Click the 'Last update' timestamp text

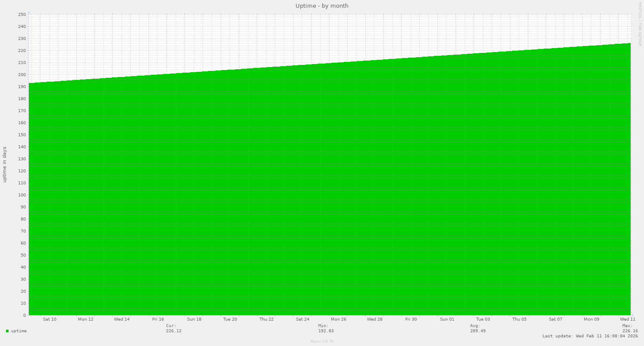[x=589, y=336]
